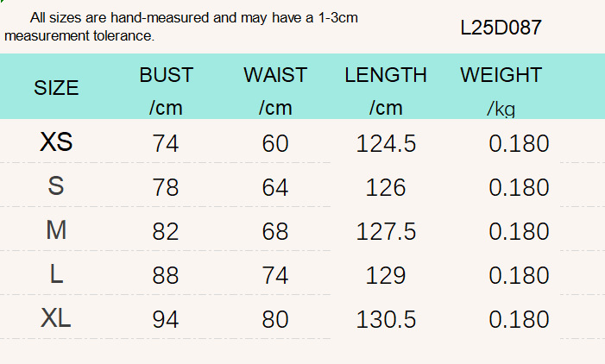Select the XL size row label
Screen dimensions: 605x364
point(56,318)
